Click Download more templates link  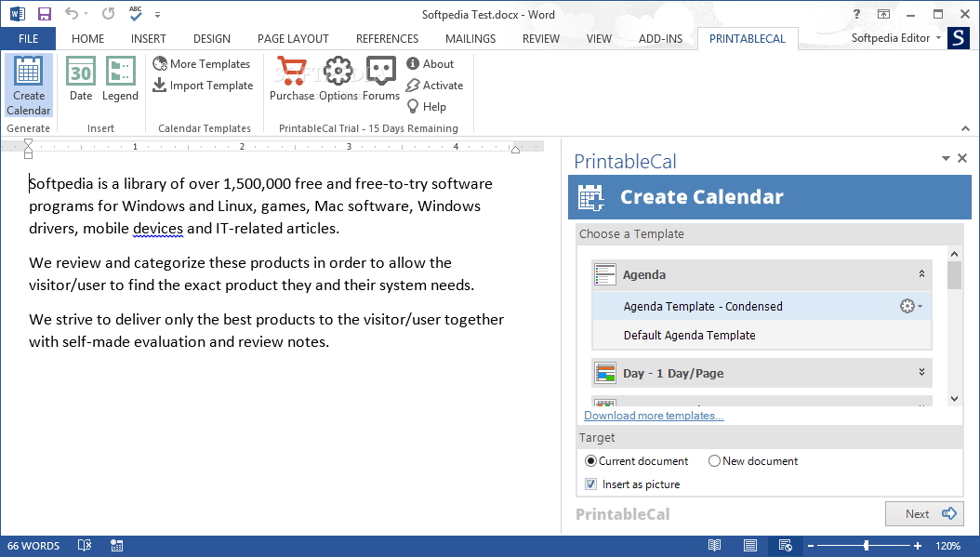(x=654, y=416)
